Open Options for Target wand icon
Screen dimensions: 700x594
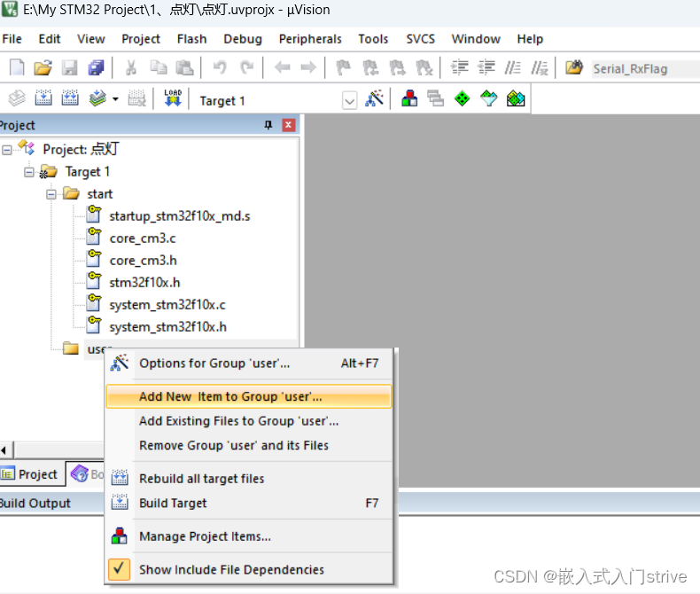pos(374,98)
